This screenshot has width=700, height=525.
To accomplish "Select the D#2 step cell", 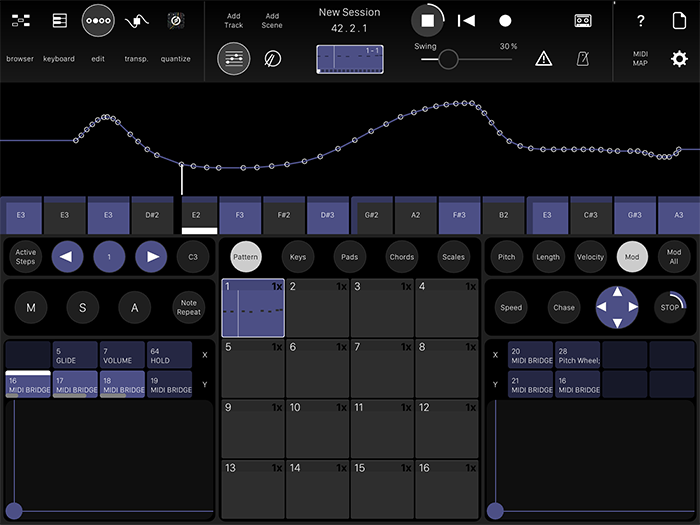I will click(152, 215).
